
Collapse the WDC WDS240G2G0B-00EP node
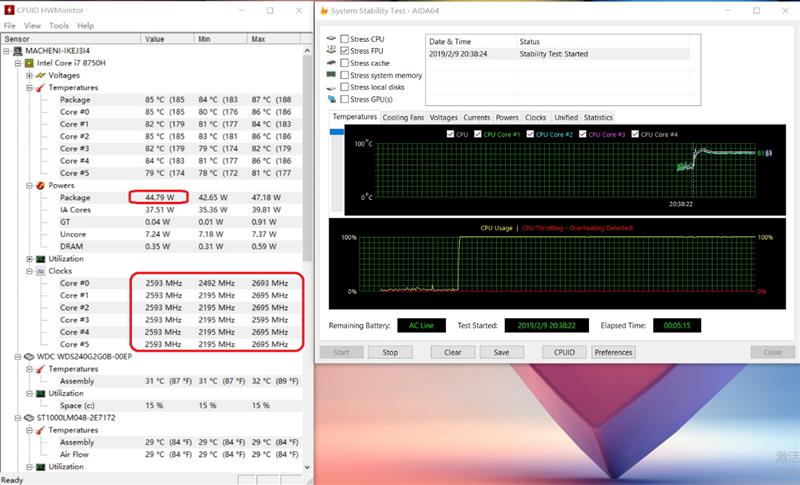point(18,356)
